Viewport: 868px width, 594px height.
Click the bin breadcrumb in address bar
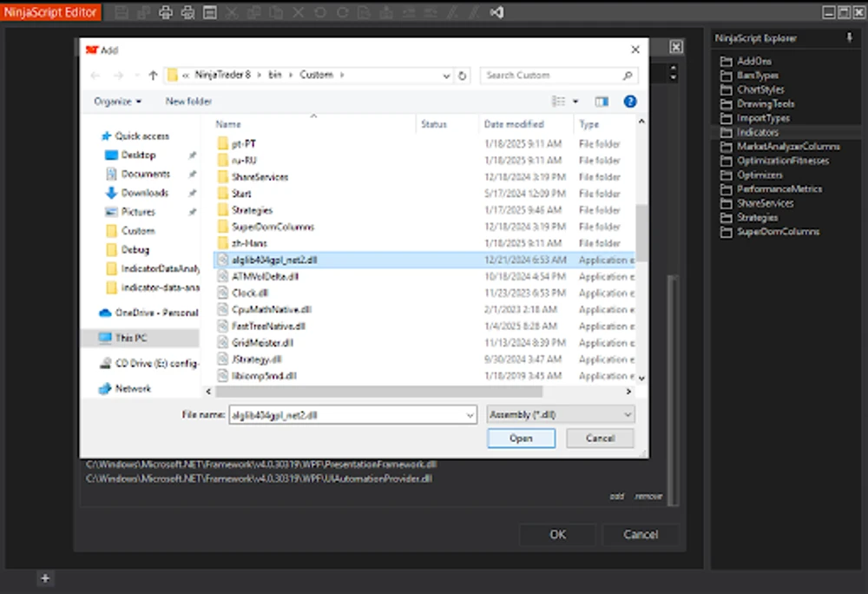click(x=275, y=75)
